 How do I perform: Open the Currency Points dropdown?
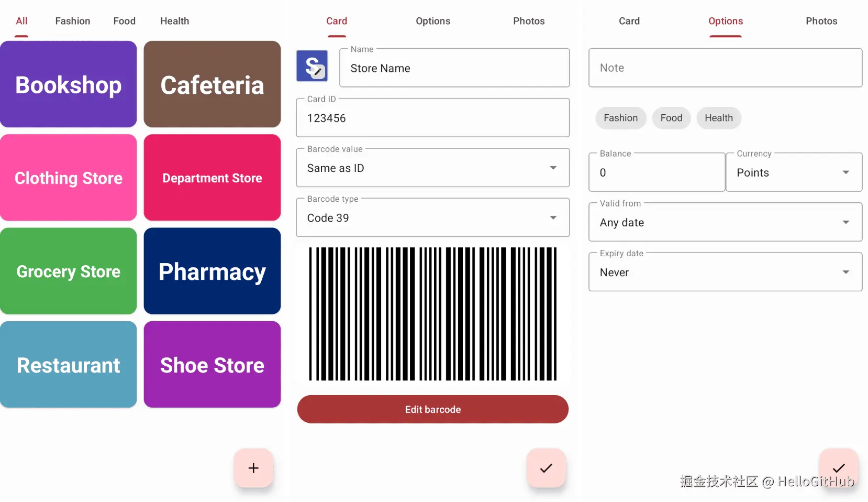coord(794,172)
